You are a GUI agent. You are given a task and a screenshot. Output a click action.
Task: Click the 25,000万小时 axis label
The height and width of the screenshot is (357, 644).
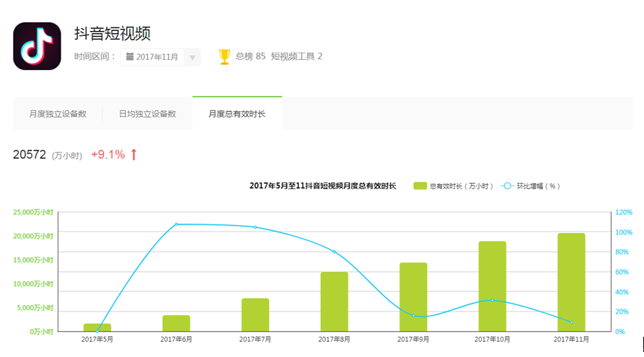coord(33,212)
